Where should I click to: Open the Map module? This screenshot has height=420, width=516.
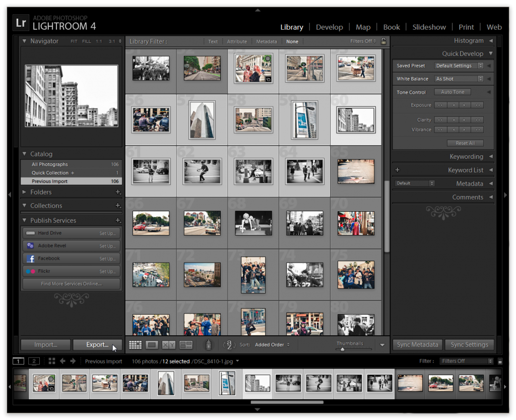tap(363, 27)
